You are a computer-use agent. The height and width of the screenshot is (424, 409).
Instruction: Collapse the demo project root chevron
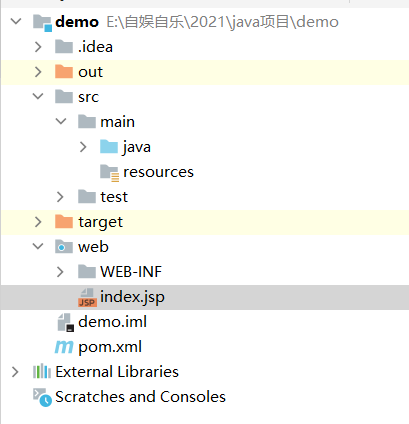click(16, 22)
